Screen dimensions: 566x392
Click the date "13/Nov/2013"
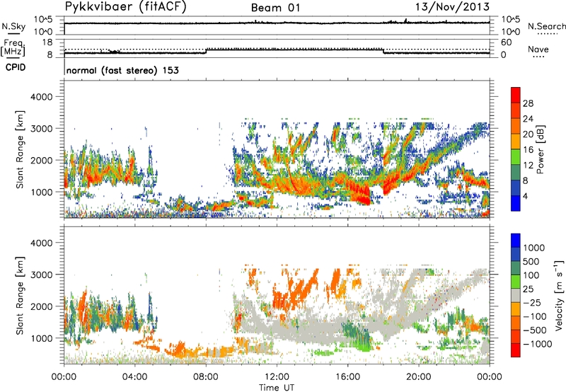click(x=452, y=6)
